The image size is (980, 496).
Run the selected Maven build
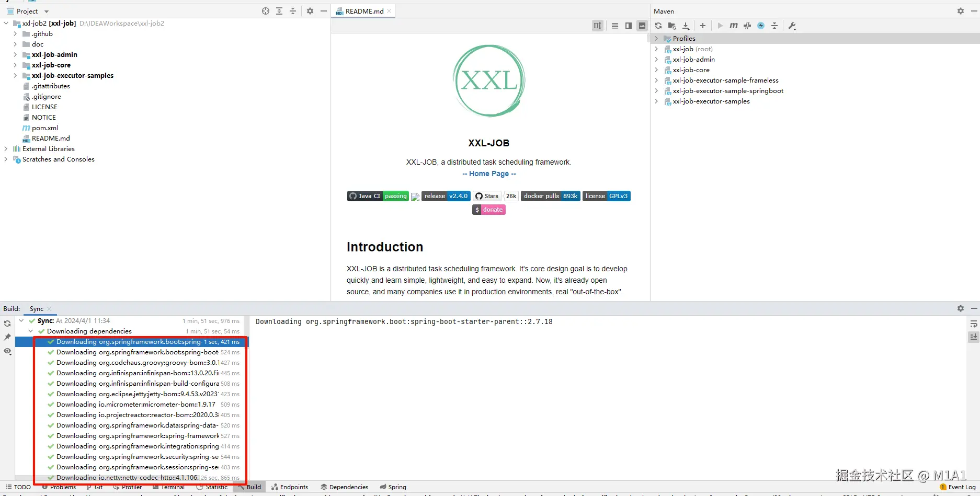[720, 26]
